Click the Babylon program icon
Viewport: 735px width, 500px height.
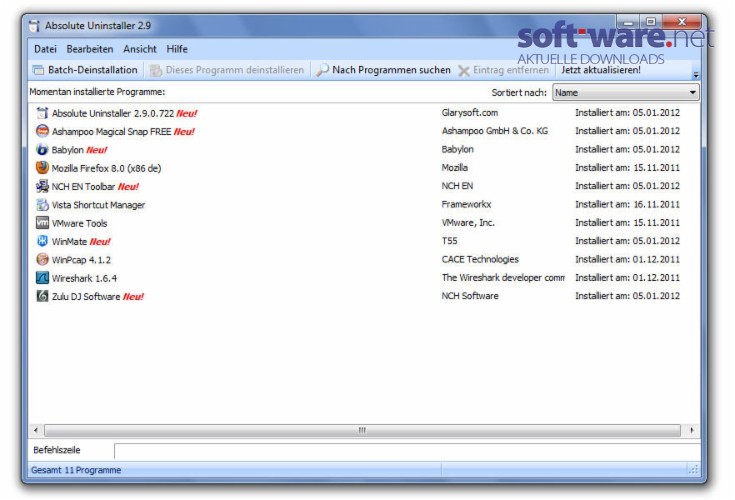(x=42, y=149)
